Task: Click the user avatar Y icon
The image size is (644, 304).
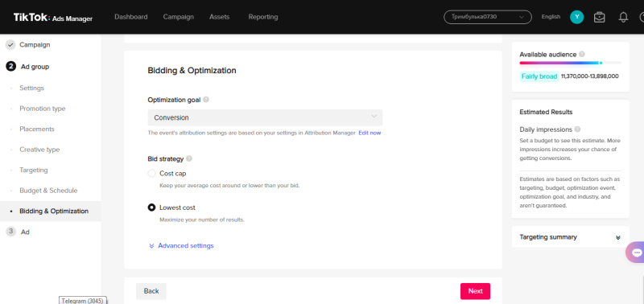Action: 576,17
